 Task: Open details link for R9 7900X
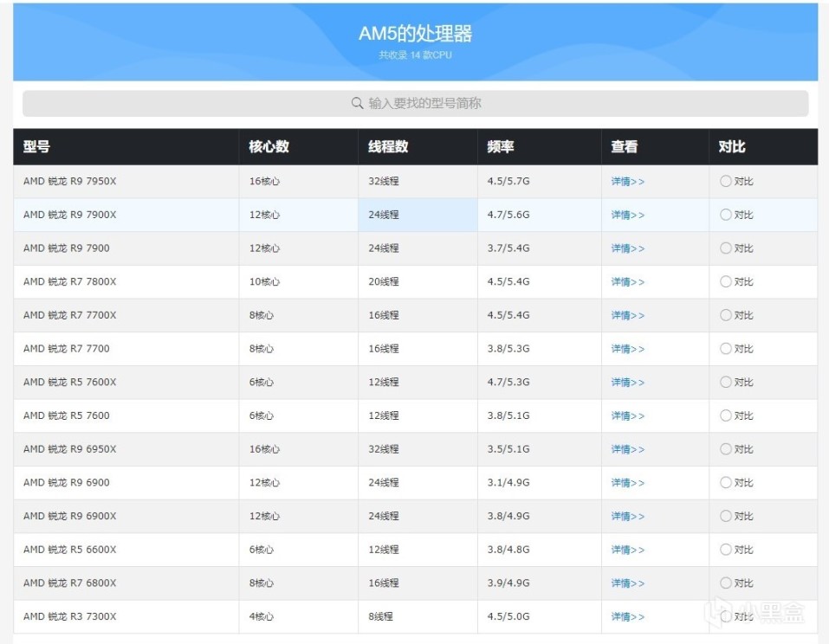(x=627, y=215)
